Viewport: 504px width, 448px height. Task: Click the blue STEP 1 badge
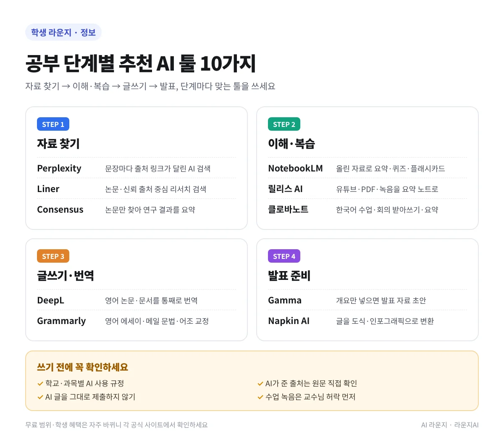click(53, 124)
